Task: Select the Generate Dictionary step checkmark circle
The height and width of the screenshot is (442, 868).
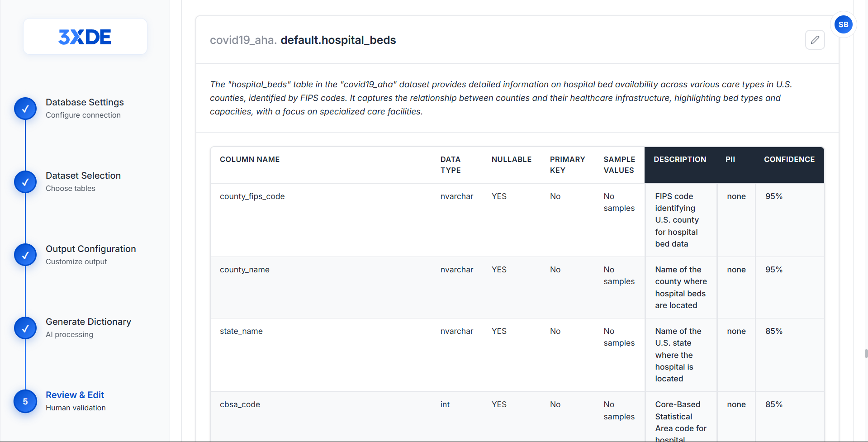Action: click(25, 328)
